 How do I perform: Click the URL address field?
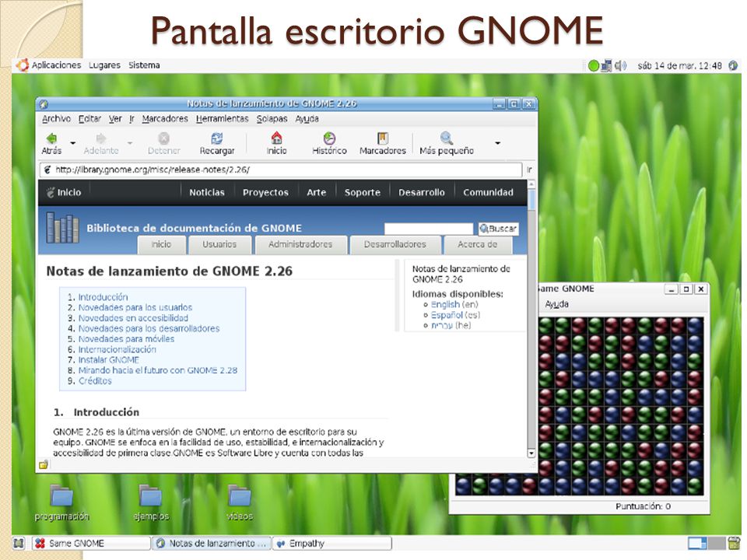click(281, 170)
